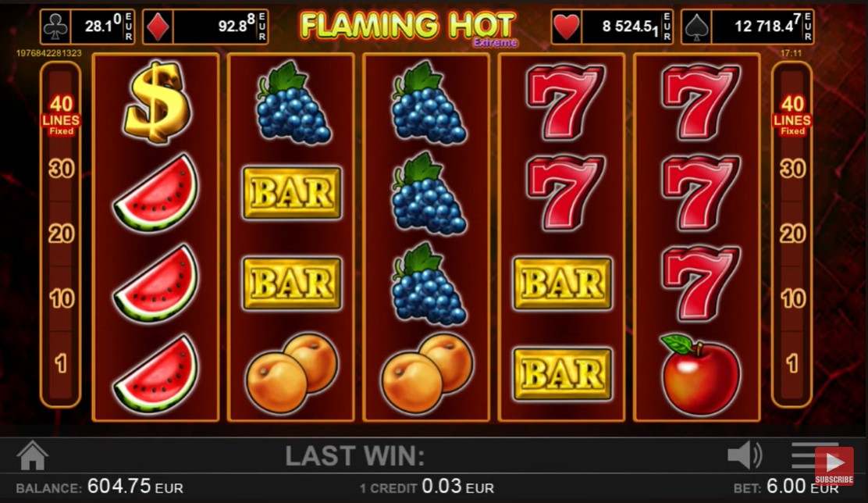This screenshot has width=868, height=503.
Task: Mute the game sound speaker icon
Action: [x=745, y=455]
